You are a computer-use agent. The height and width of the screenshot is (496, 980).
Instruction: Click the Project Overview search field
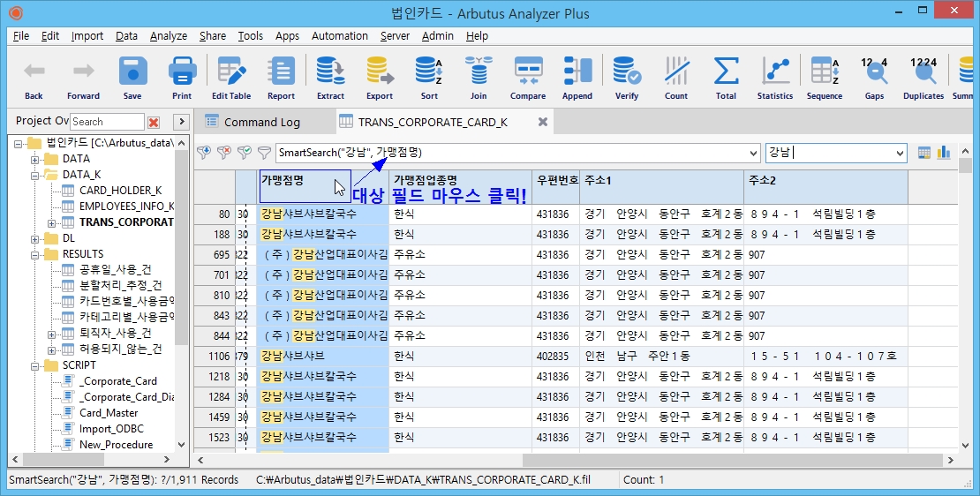107,122
